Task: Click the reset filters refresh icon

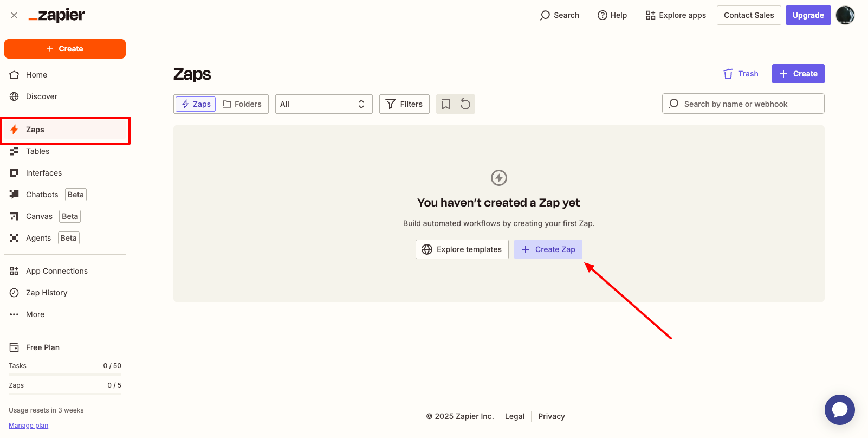Action: [465, 104]
